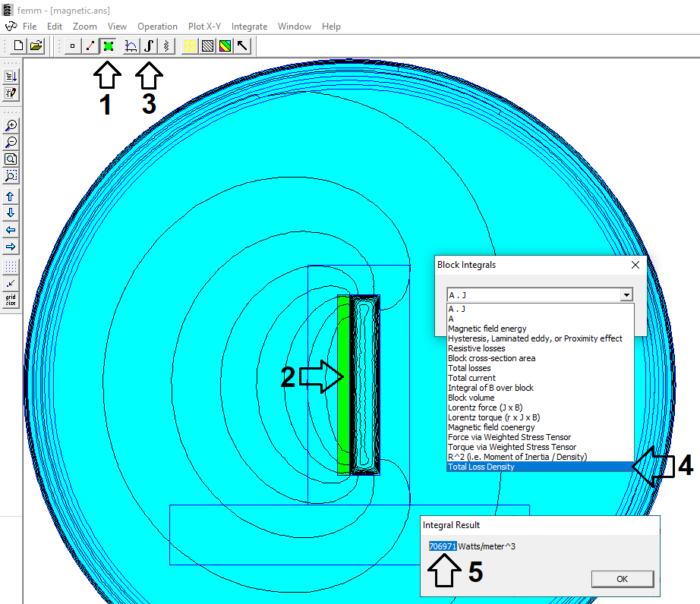Click the zoom out magnifier icon
This screenshot has height=604, width=700.
pyautogui.click(x=11, y=143)
